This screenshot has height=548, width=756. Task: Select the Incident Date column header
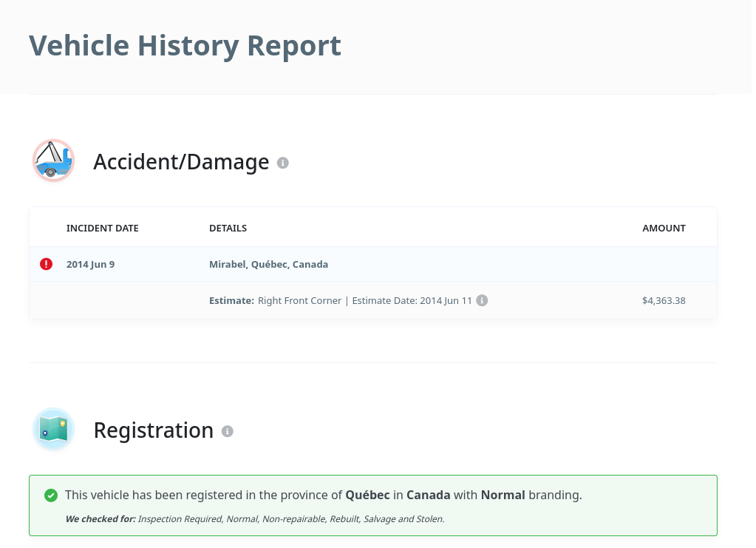(102, 228)
